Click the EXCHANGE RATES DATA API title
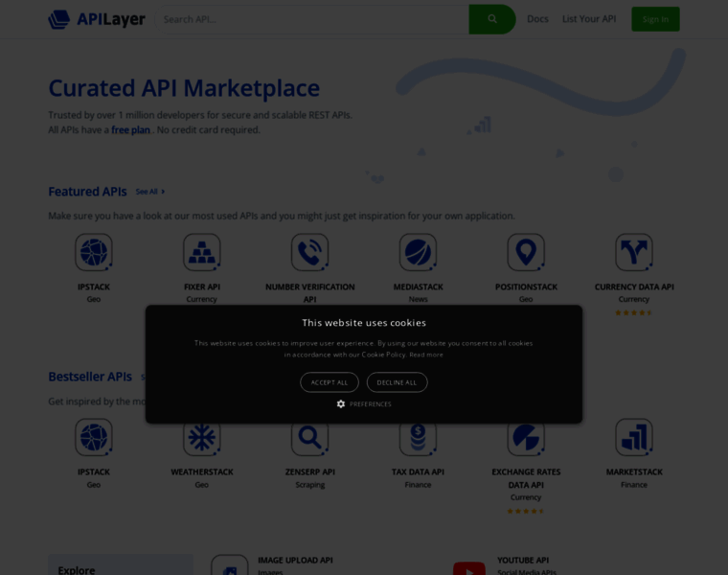Screen dimensions: 728x575 [x=526, y=478]
